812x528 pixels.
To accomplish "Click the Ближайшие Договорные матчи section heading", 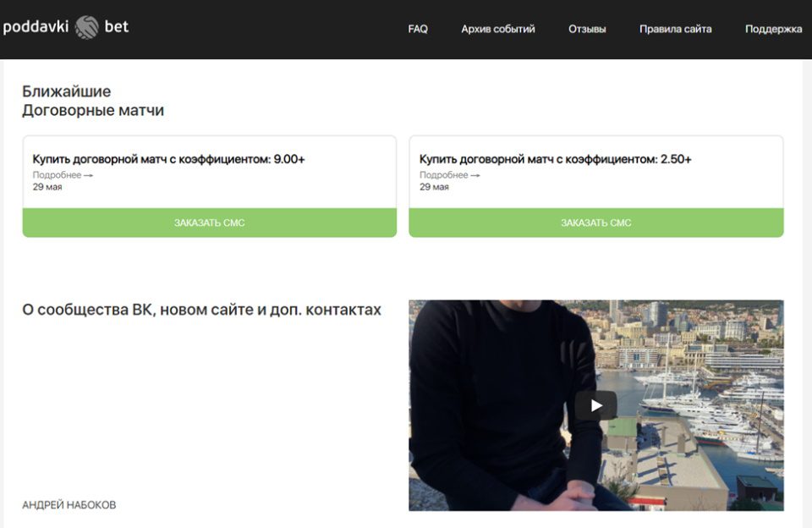I will [93, 101].
